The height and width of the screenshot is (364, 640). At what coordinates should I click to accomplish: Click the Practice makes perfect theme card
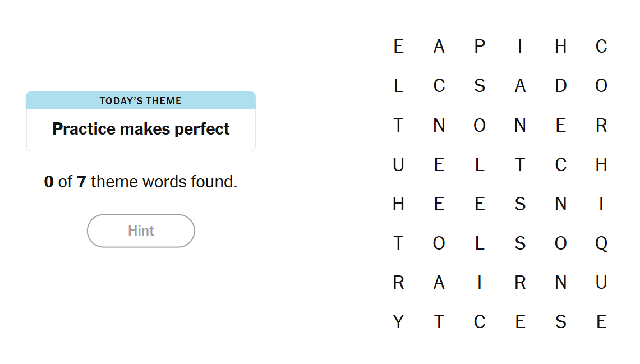(141, 129)
